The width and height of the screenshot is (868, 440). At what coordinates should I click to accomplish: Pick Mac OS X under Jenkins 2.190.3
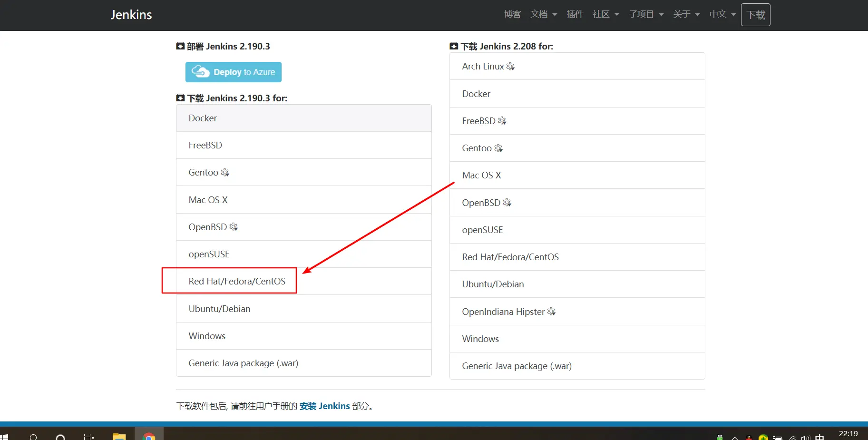(x=304, y=200)
